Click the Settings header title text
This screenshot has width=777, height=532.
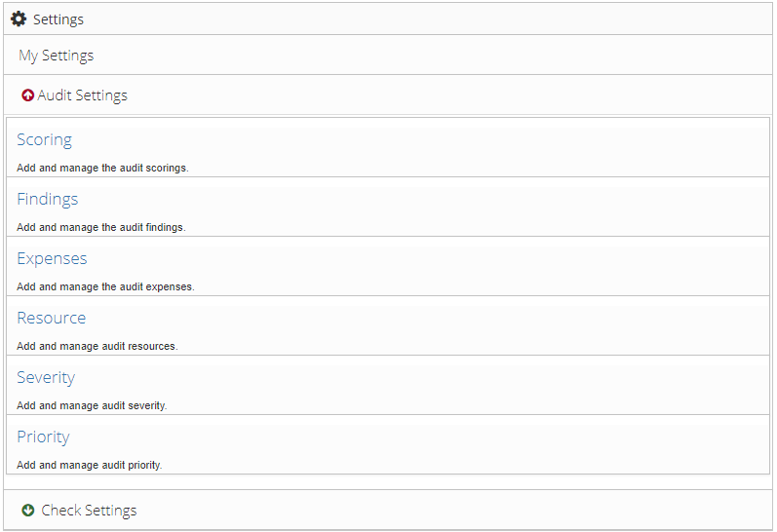58,19
